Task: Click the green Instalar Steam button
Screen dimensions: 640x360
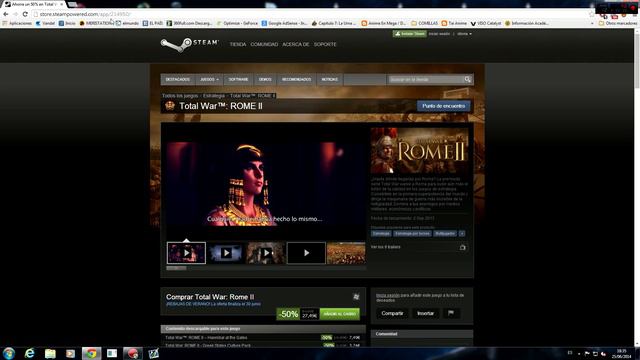Action: [409, 34]
